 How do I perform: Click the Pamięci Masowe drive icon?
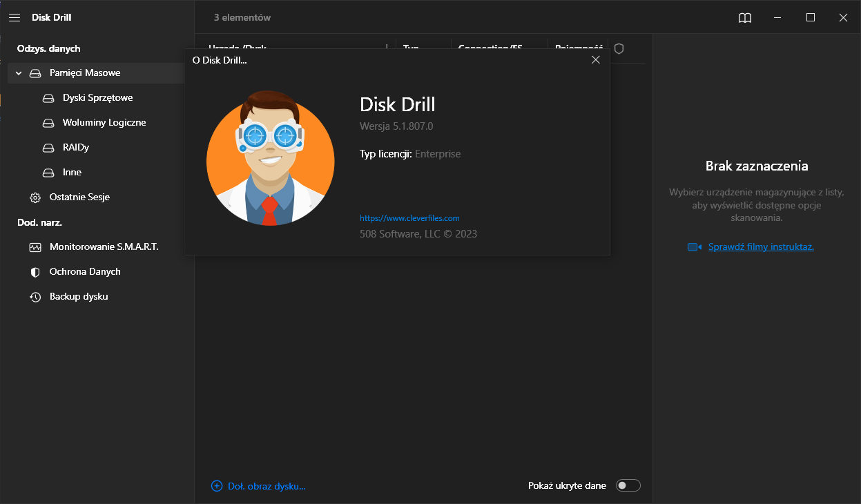tap(35, 73)
